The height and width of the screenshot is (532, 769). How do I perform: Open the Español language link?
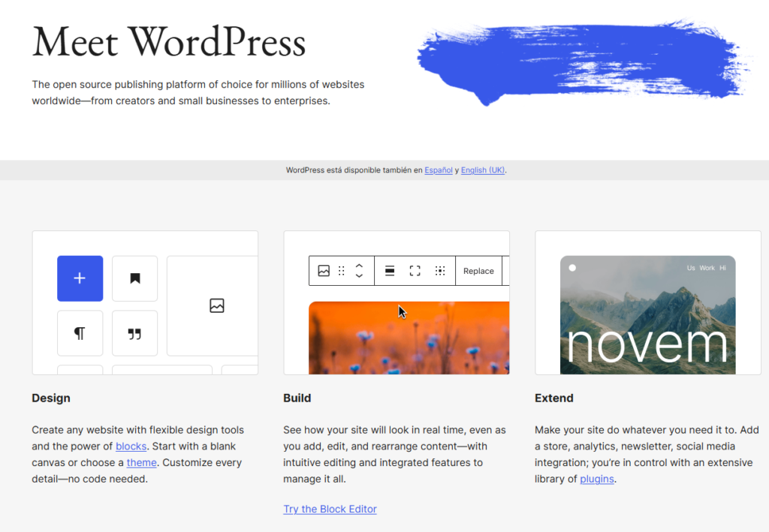[439, 170]
